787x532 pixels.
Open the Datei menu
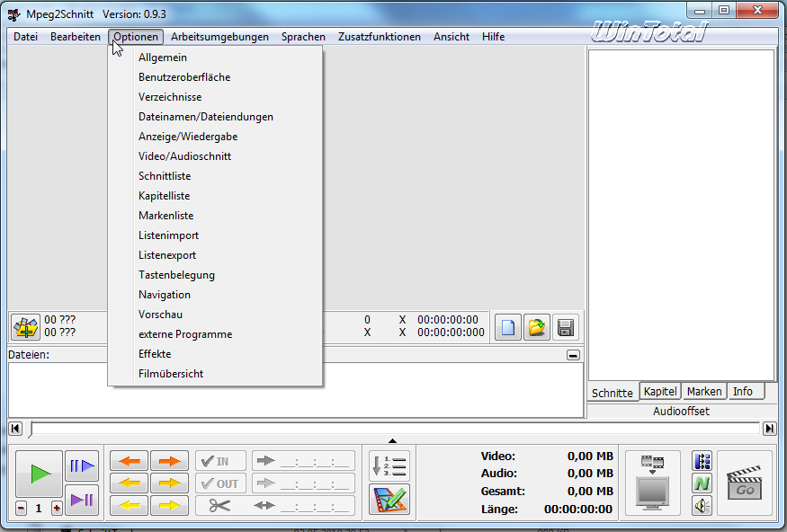coord(25,37)
